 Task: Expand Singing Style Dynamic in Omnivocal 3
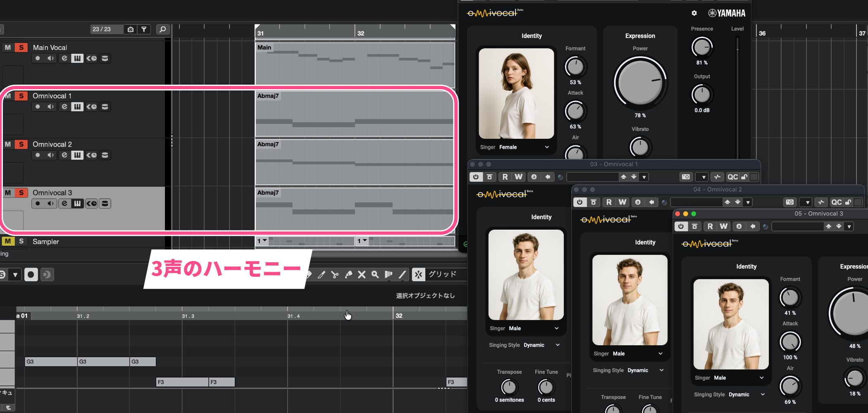(x=763, y=394)
